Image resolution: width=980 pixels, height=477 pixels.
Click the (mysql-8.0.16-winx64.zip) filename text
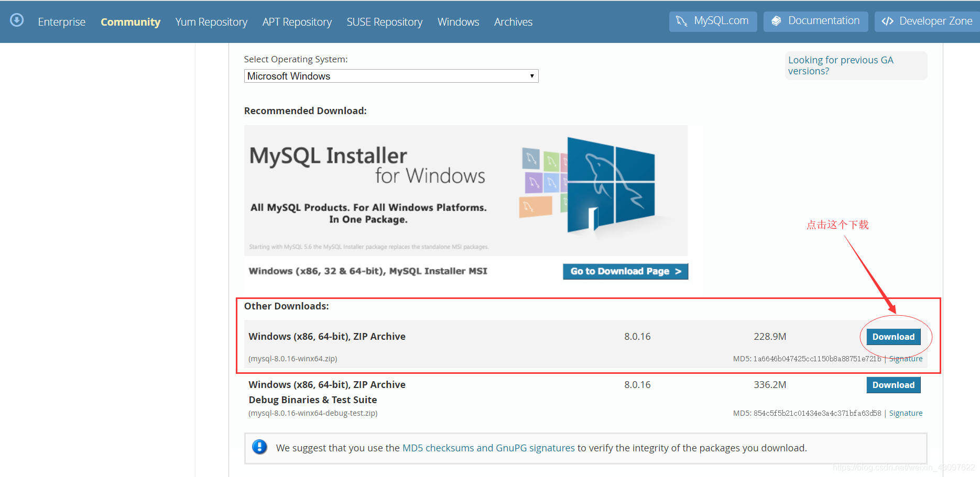point(292,359)
